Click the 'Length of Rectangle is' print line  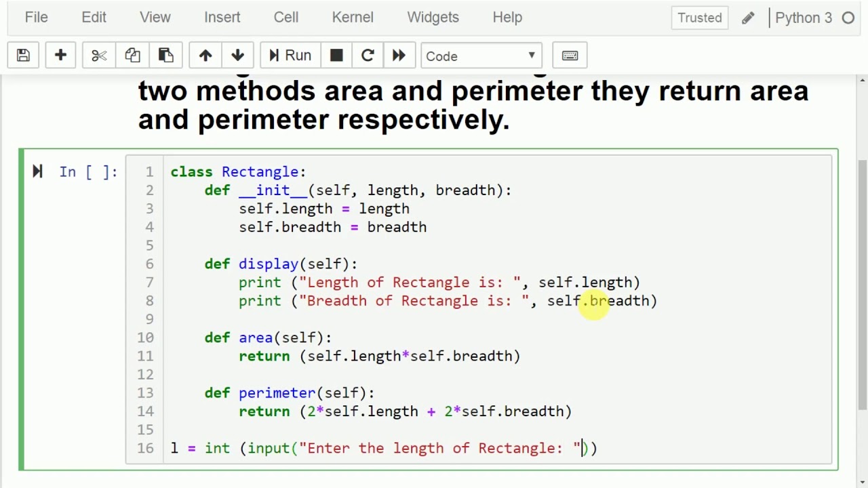pos(439,282)
